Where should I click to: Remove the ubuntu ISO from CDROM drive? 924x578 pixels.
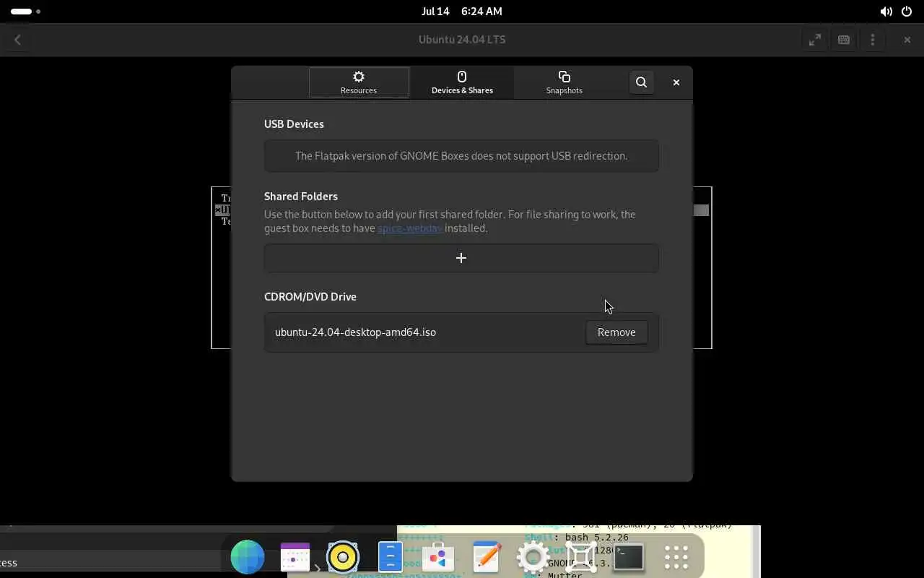(x=616, y=332)
